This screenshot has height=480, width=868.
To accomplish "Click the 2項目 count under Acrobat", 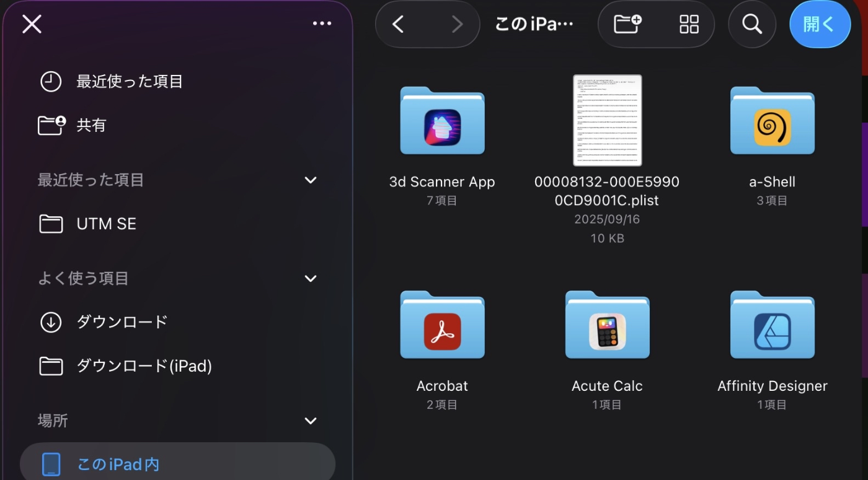I will click(442, 404).
